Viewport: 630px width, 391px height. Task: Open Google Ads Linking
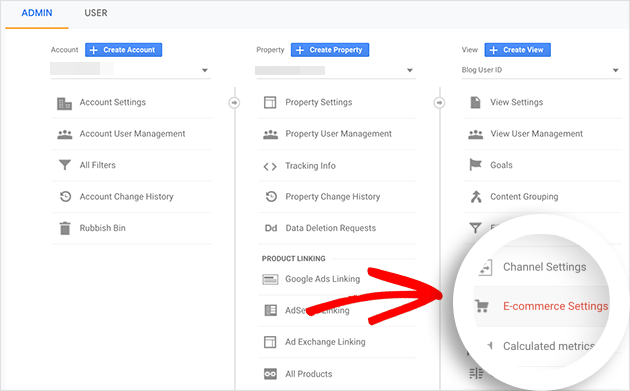point(323,279)
